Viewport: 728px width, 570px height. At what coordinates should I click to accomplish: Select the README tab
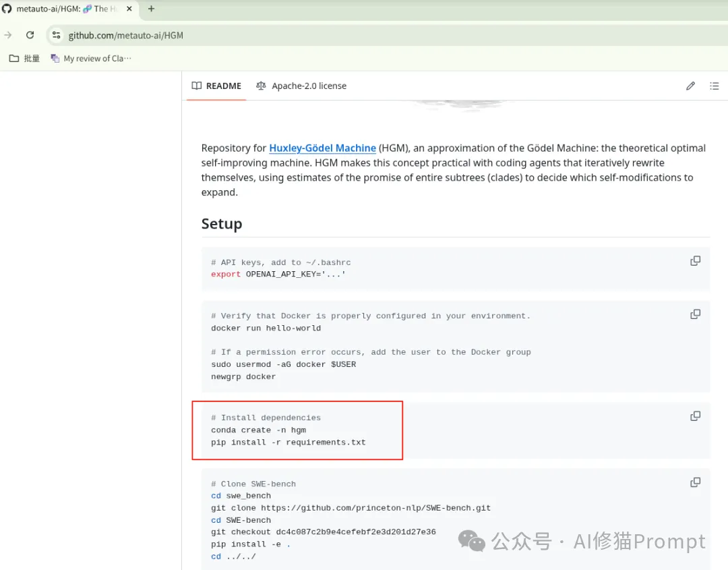pyautogui.click(x=222, y=86)
